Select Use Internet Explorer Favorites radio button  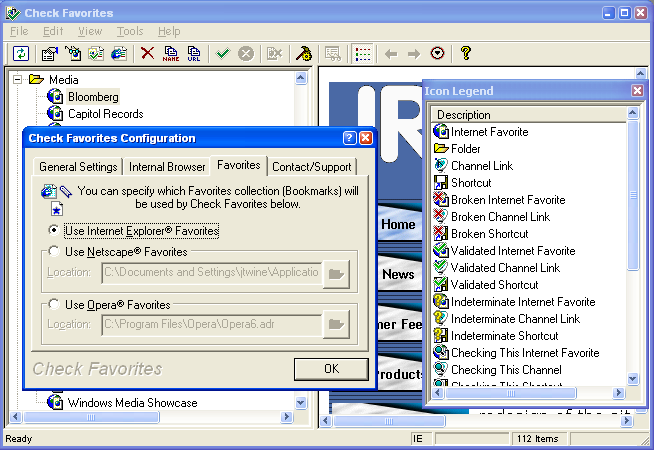[53, 230]
